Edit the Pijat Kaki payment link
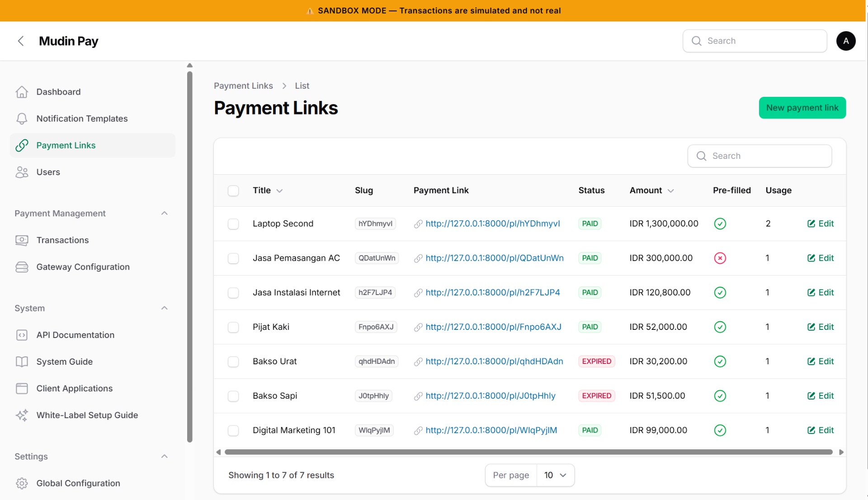Image resolution: width=868 pixels, height=500 pixels. point(821,327)
